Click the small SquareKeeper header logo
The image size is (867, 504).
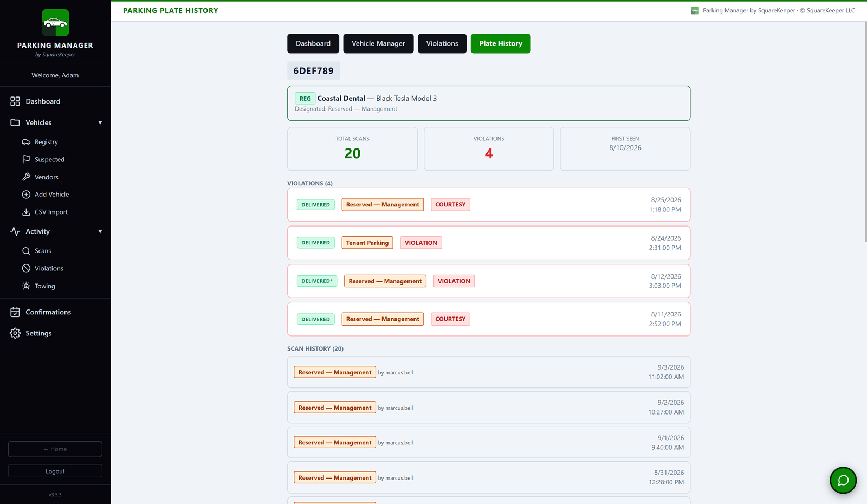click(x=695, y=11)
